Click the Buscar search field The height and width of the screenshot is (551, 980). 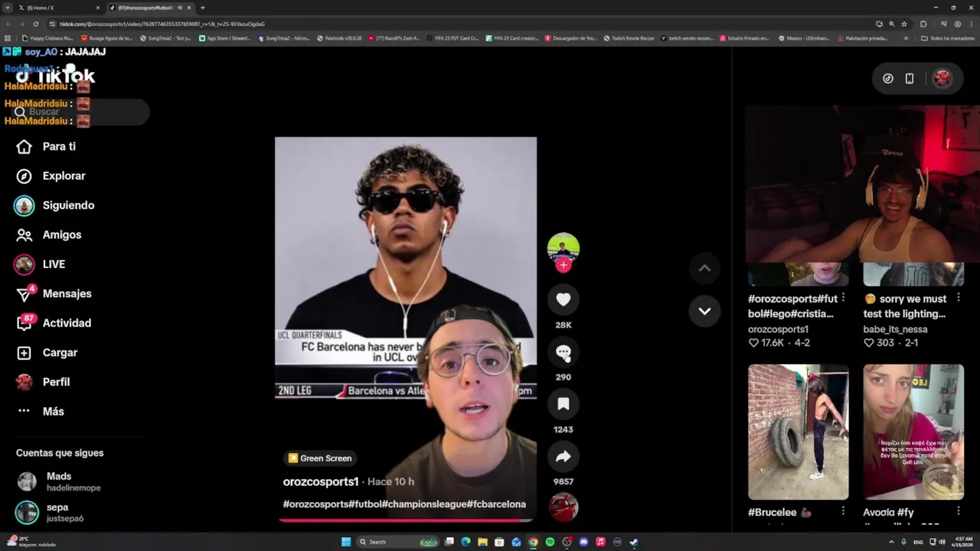pyautogui.click(x=80, y=112)
